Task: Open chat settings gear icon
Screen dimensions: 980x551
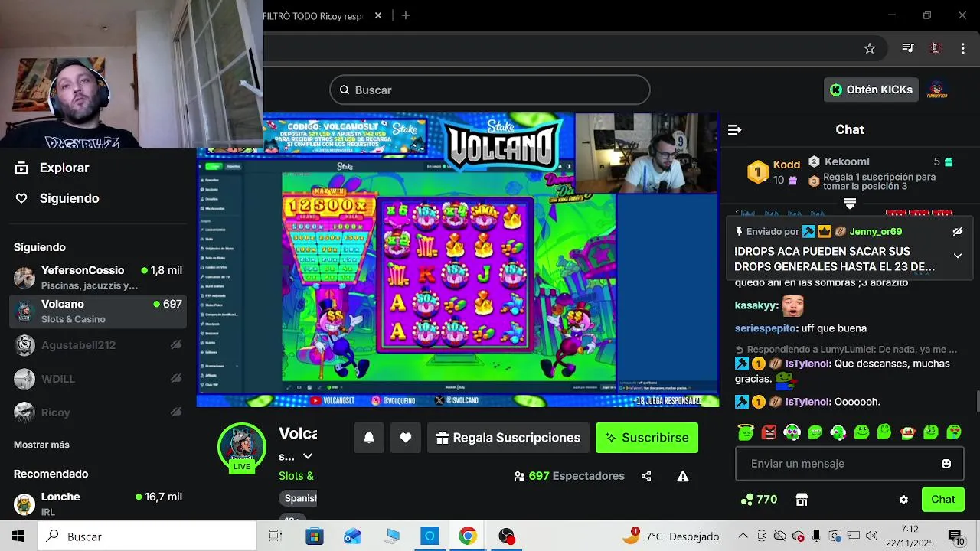Action: [x=903, y=500]
